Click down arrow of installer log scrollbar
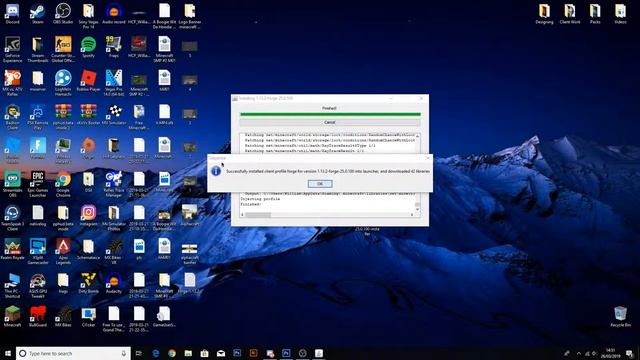This screenshot has height=360, width=640. click(417, 209)
